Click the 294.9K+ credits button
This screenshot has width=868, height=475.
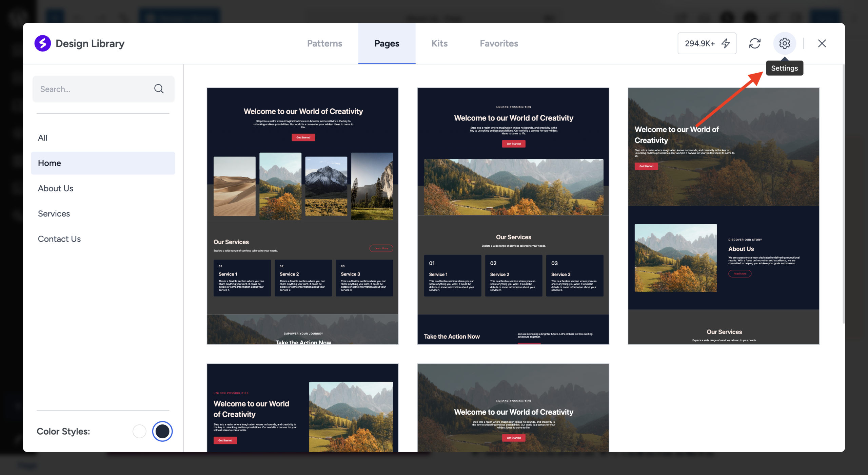[707, 43]
